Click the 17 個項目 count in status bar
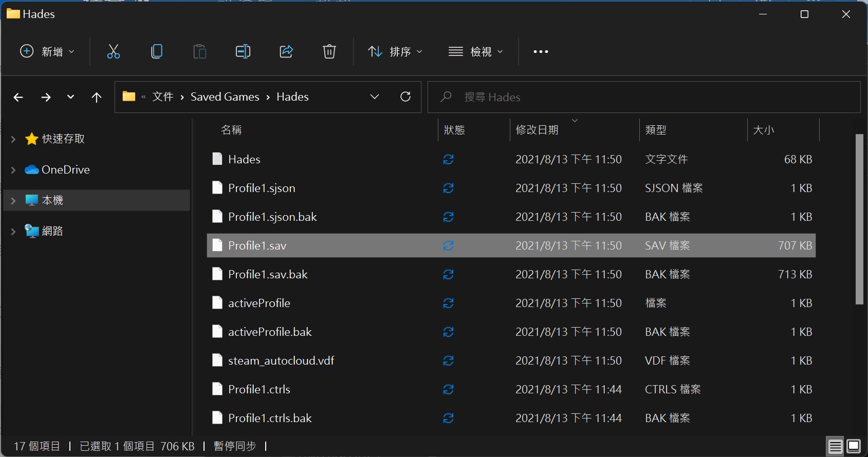Image resolution: width=868 pixels, height=457 pixels. [x=37, y=446]
